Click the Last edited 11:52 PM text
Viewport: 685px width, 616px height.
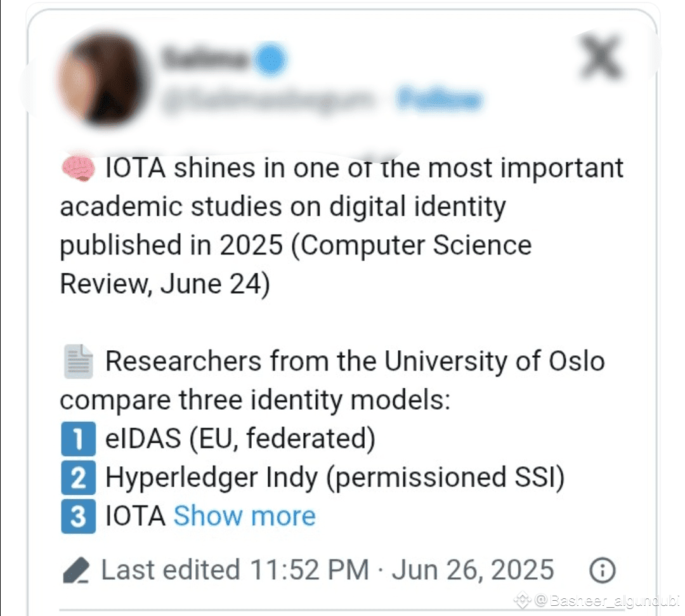235,570
